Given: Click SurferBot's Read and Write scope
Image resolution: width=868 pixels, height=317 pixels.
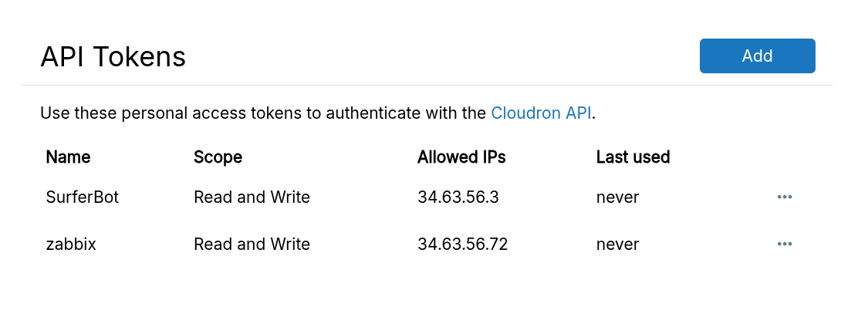Looking at the screenshot, I should coord(252,197).
